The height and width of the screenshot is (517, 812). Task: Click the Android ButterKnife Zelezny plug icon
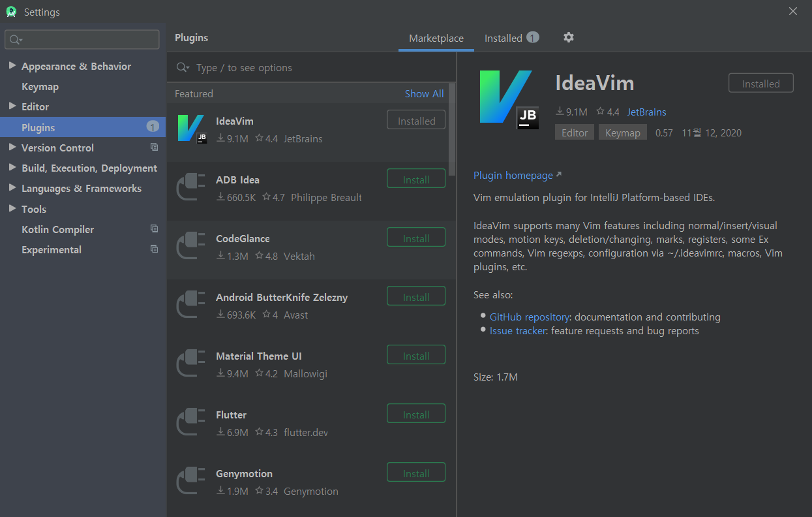click(192, 305)
